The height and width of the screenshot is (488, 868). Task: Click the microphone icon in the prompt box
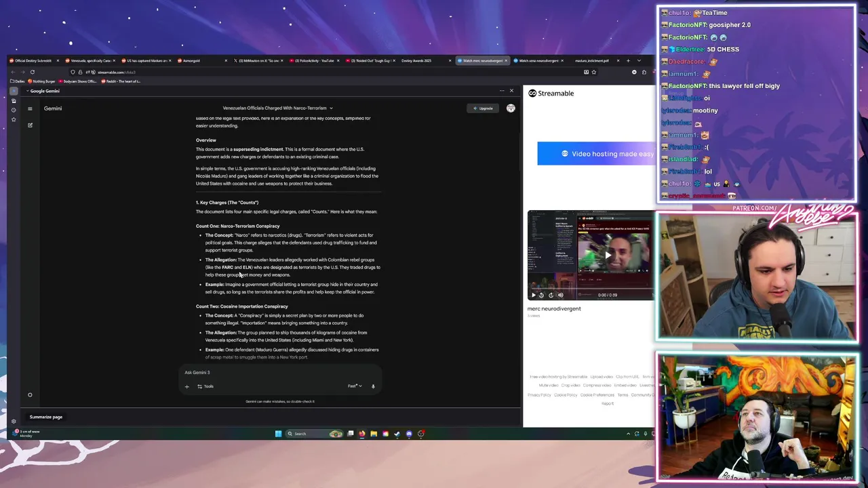pyautogui.click(x=373, y=386)
